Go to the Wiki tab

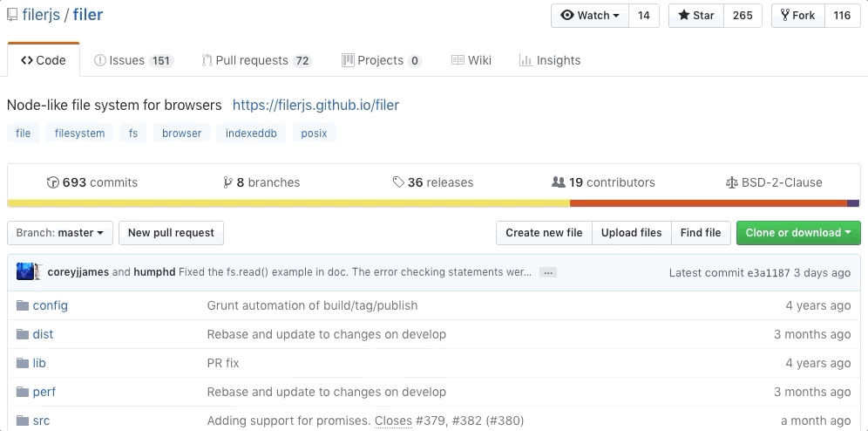pyautogui.click(x=471, y=60)
